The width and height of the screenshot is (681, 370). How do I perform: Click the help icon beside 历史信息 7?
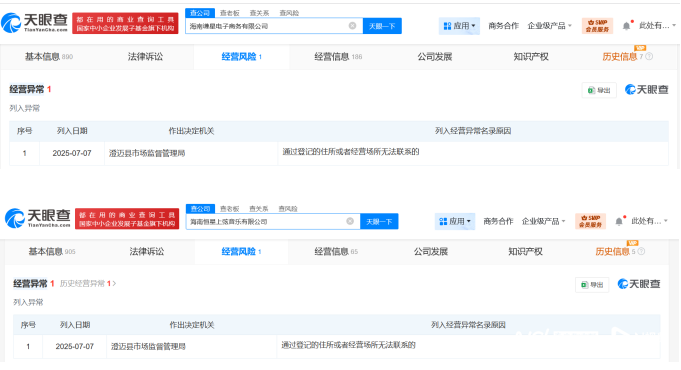[649, 56]
